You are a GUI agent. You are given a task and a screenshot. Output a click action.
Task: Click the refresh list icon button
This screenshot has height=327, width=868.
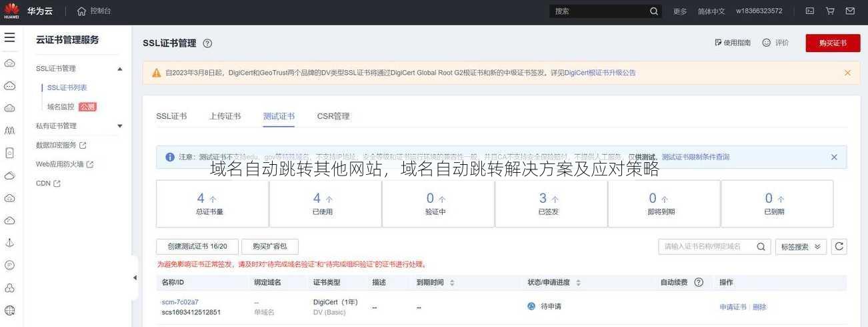click(839, 247)
